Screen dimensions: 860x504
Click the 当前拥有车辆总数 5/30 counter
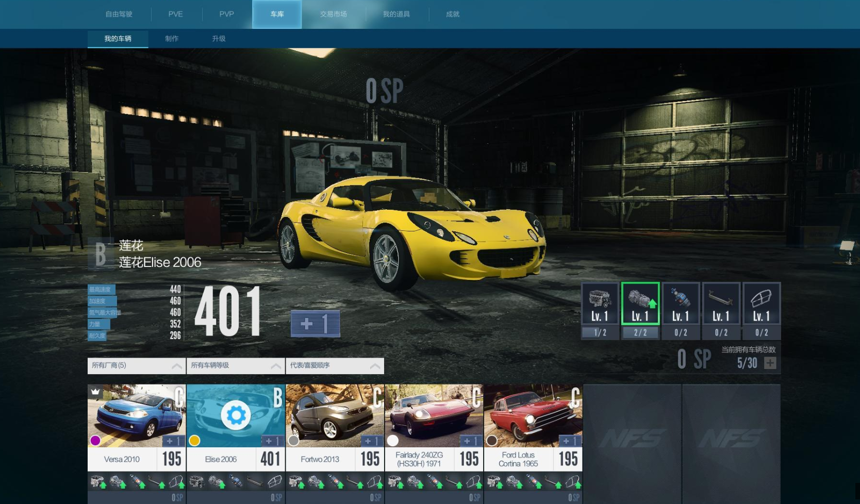748,358
